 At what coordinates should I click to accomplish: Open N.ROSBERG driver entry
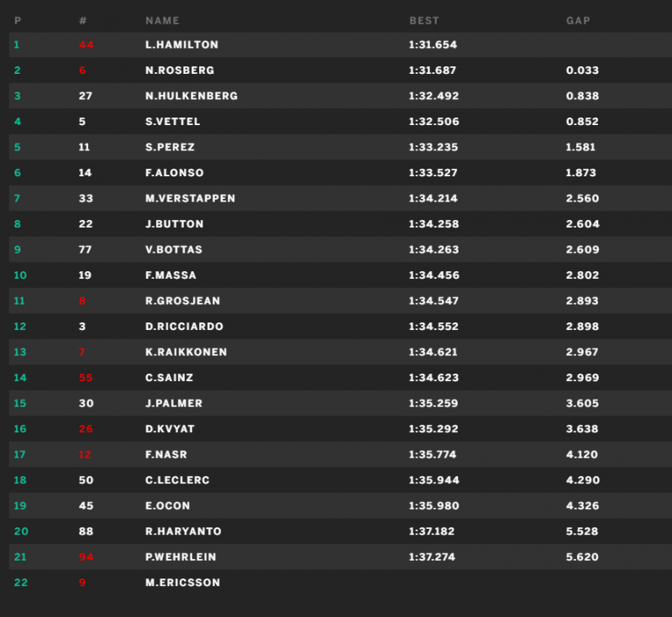[x=180, y=71]
